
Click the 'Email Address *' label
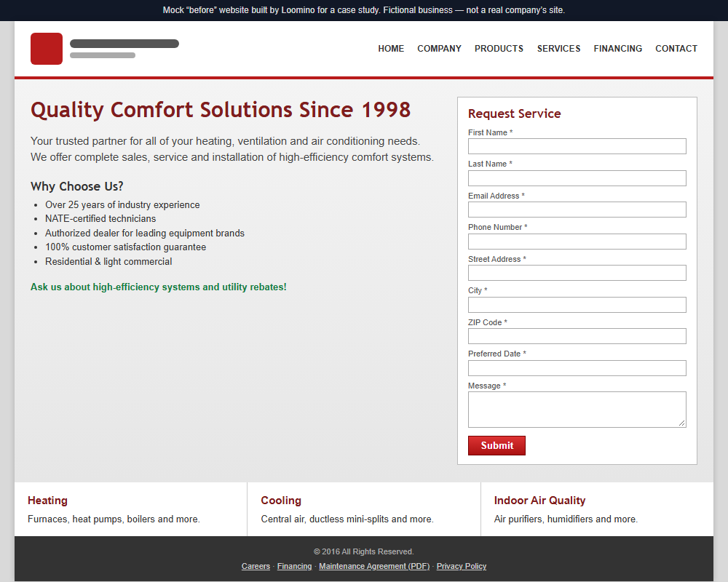[496, 196]
